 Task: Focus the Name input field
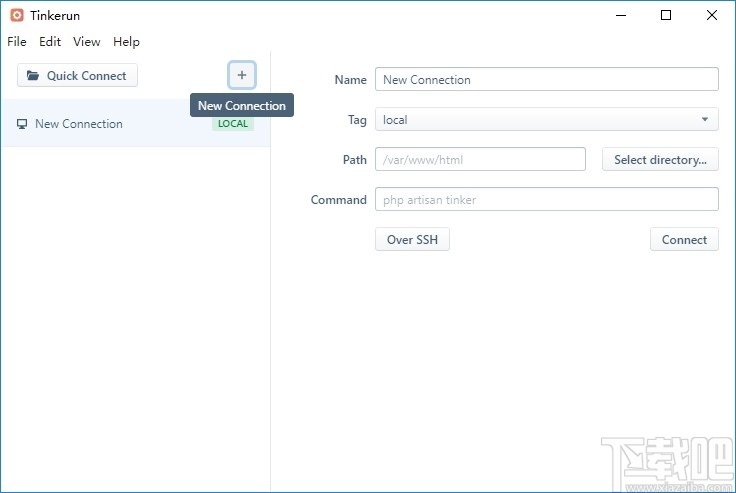(547, 79)
